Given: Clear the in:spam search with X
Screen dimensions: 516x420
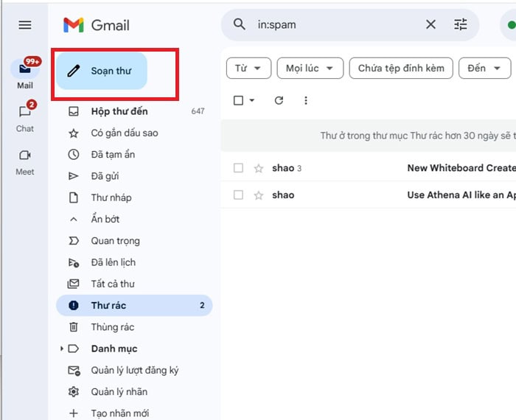Looking at the screenshot, I should [430, 24].
